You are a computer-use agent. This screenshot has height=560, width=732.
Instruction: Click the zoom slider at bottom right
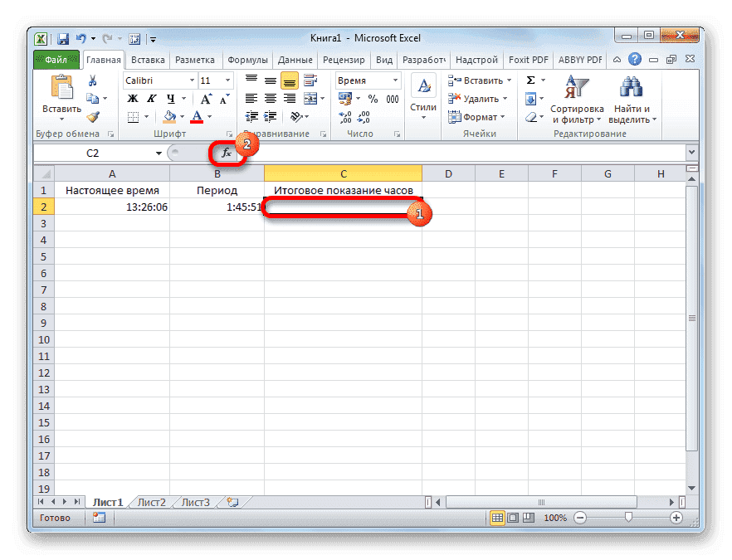coord(629,517)
